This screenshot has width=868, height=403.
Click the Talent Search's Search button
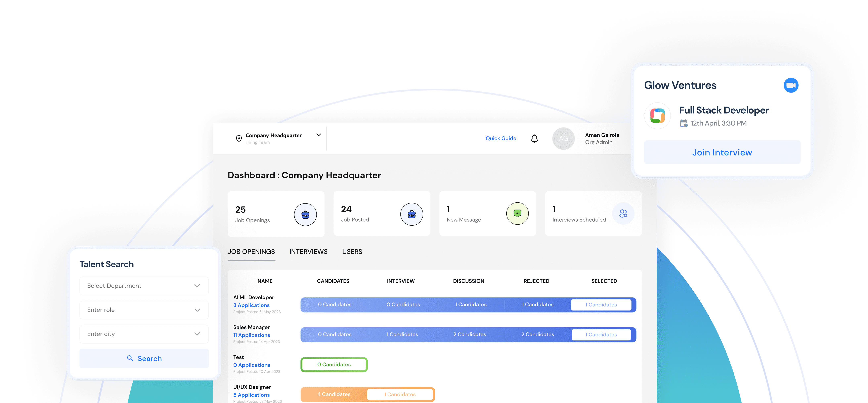(x=144, y=358)
